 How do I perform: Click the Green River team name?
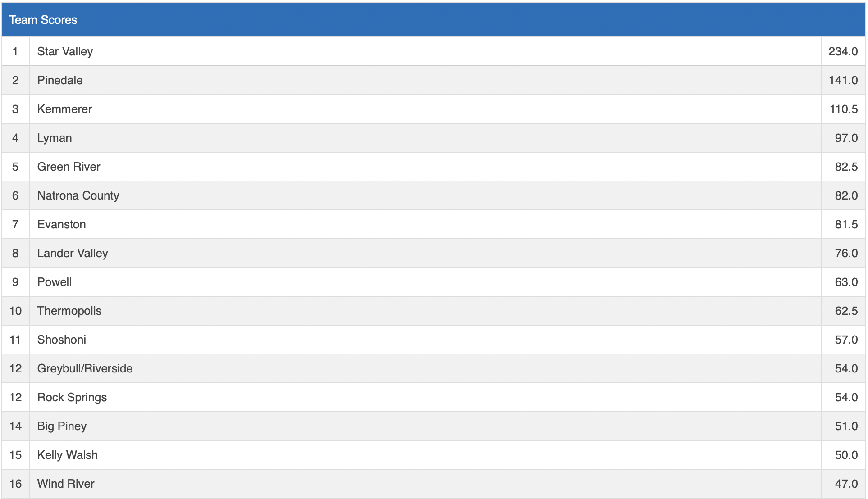69,167
